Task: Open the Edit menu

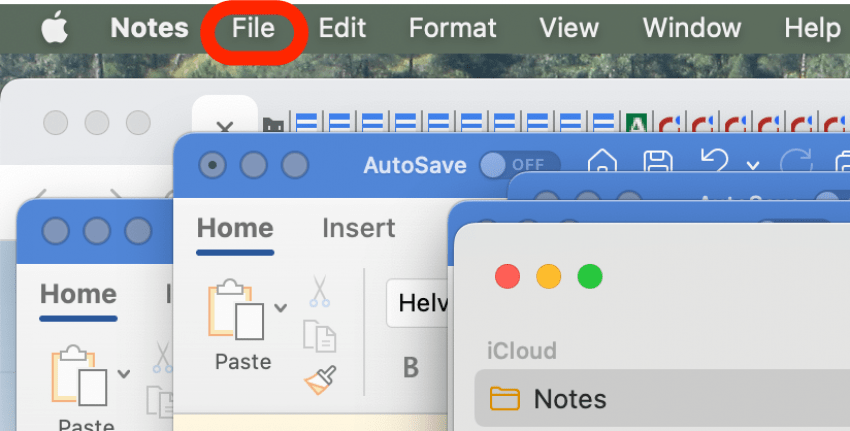Action: pos(341,28)
